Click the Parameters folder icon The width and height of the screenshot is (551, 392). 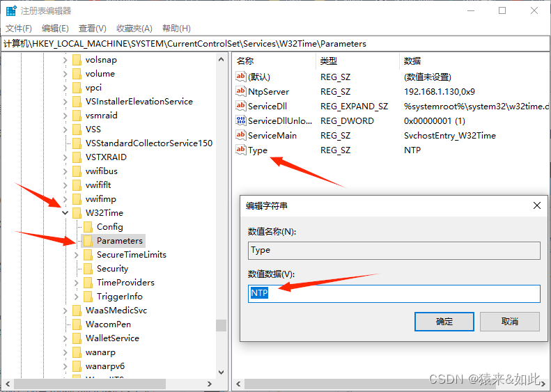point(88,241)
